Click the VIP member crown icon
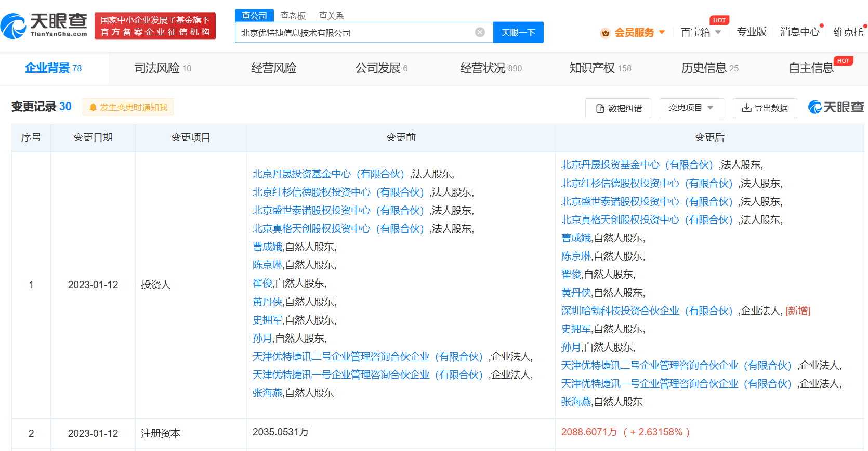The image size is (868, 451). coord(605,33)
